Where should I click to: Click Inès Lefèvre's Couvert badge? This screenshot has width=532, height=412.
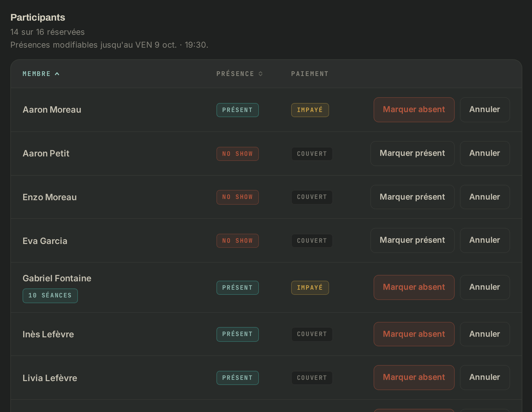tap(312, 334)
